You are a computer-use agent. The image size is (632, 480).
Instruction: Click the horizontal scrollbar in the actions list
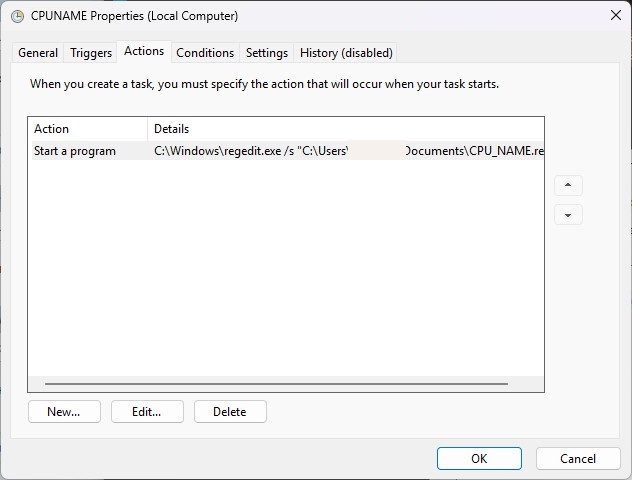(276, 383)
